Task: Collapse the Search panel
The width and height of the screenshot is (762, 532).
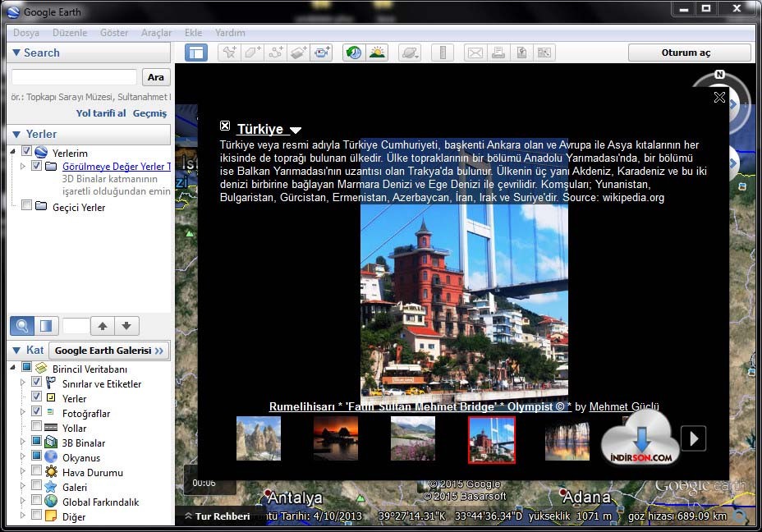Action: pos(16,53)
